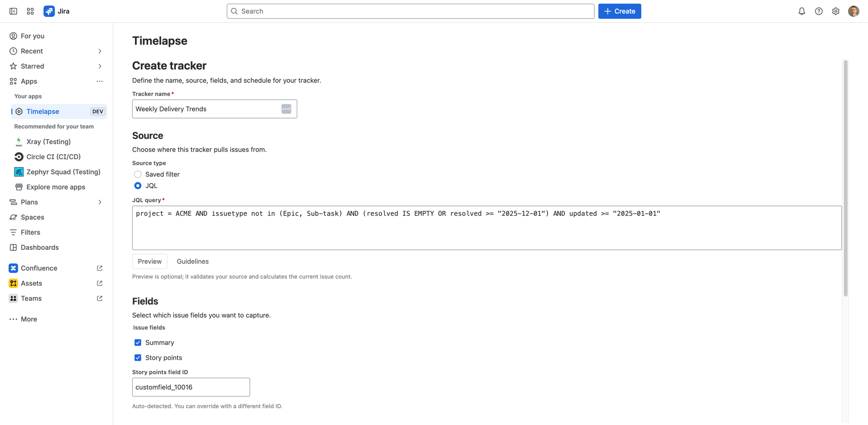Click the Preview button
The height and width of the screenshot is (425, 868).
click(150, 261)
